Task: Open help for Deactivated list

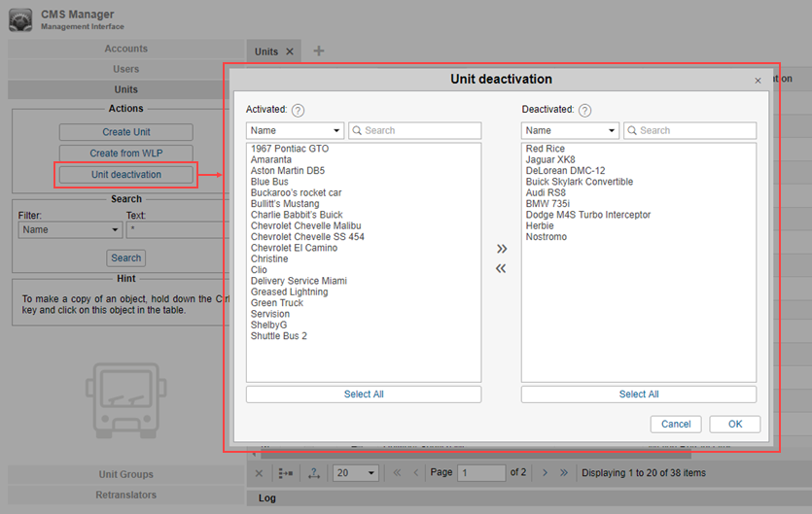Action: 584,110
